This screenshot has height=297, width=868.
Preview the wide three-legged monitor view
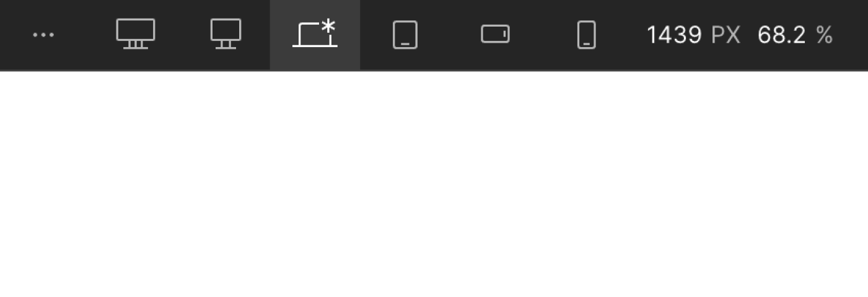136,34
